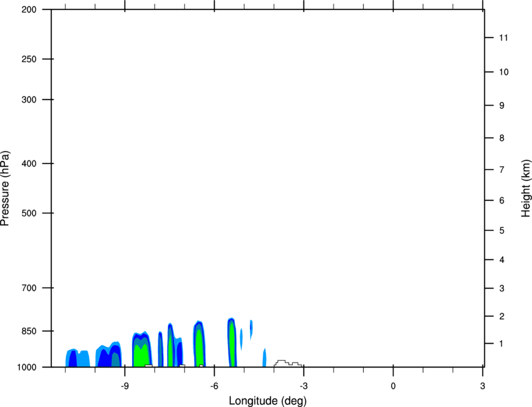Click the small blue sliver near 850 hPa at longitude -4.8
The height and width of the screenshot is (407, 532).
point(251,329)
